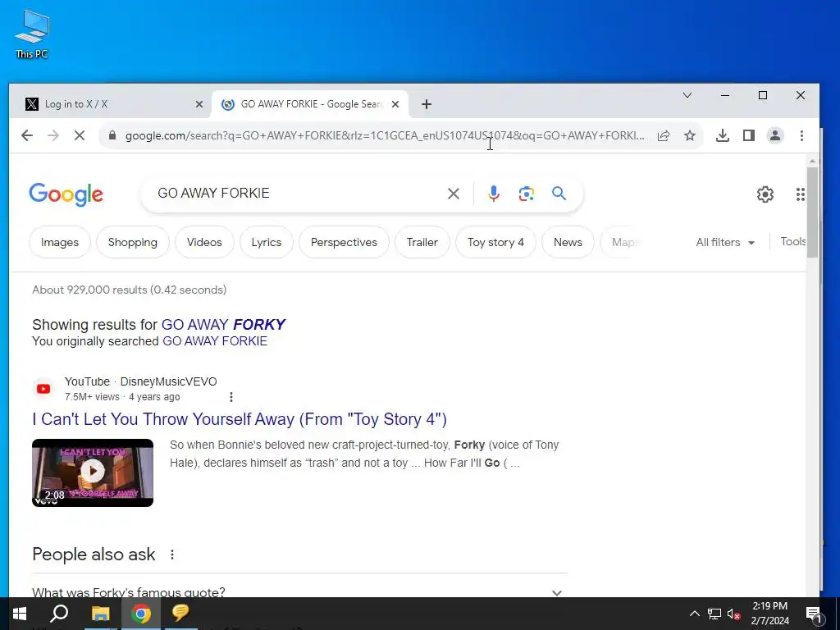Click the GO AWAY FORKIE search box
The width and height of the screenshot is (840, 630).
(294, 194)
